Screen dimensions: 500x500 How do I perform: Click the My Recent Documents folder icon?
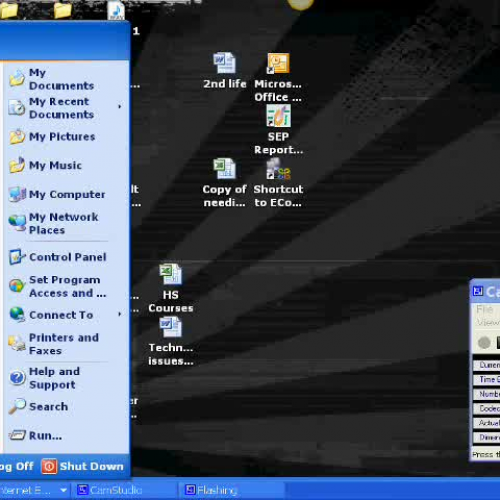16,108
